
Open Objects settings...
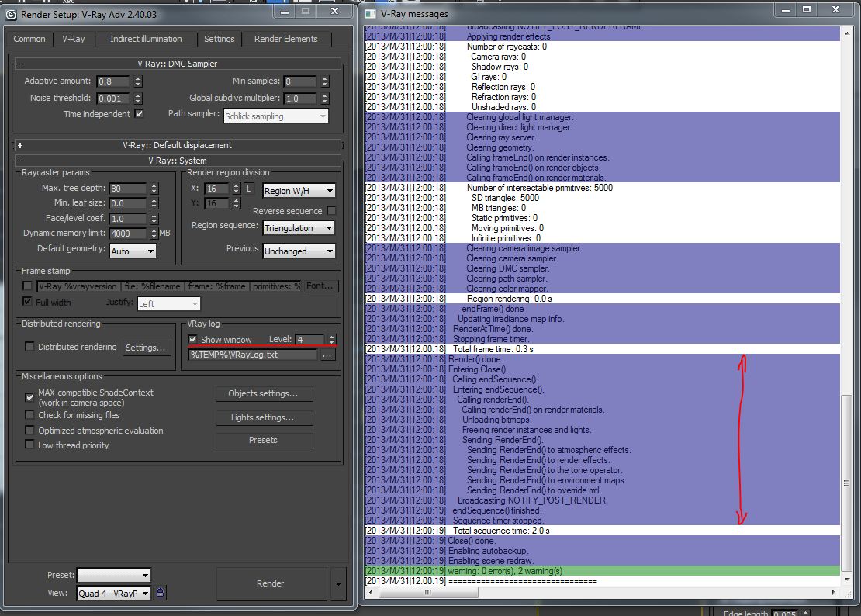click(x=264, y=393)
